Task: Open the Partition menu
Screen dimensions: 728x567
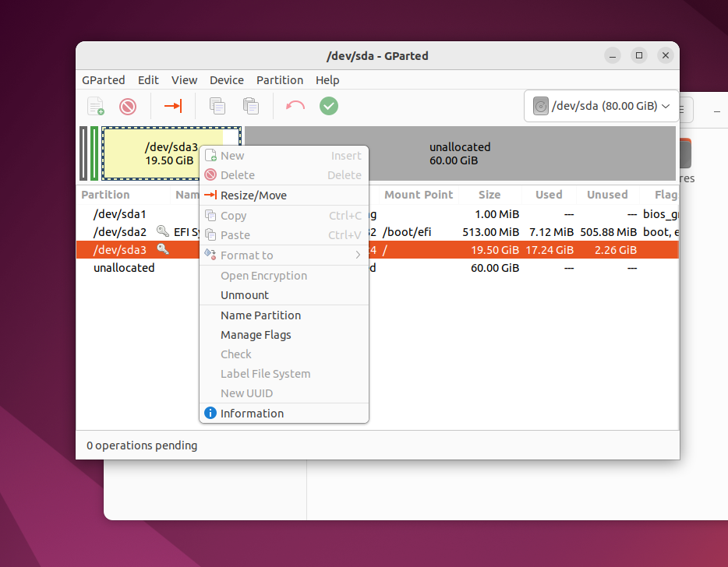Action: (x=280, y=80)
